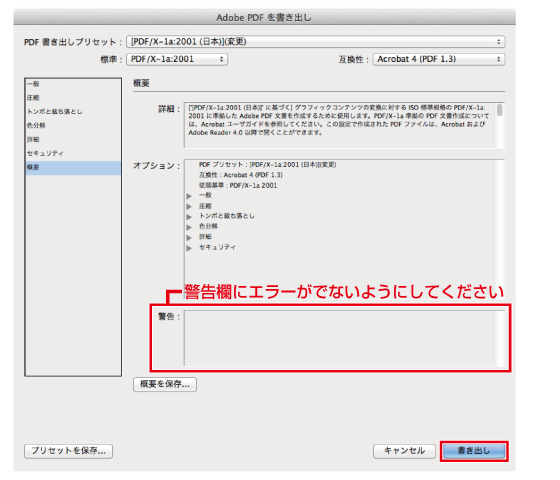The image size is (560, 480).
Task: Select 圧縮 in the left category list
Action: (x=73, y=98)
